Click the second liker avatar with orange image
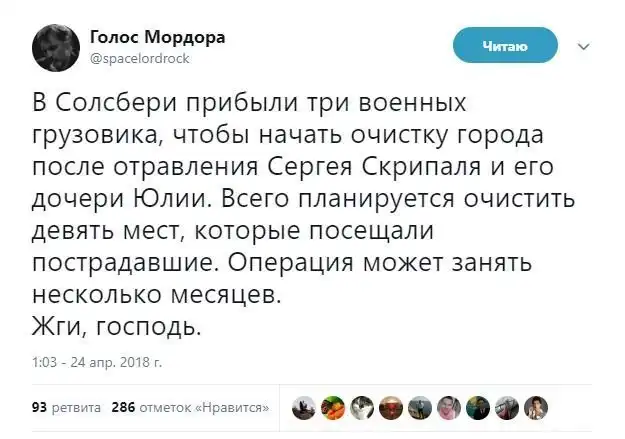 [331, 407]
